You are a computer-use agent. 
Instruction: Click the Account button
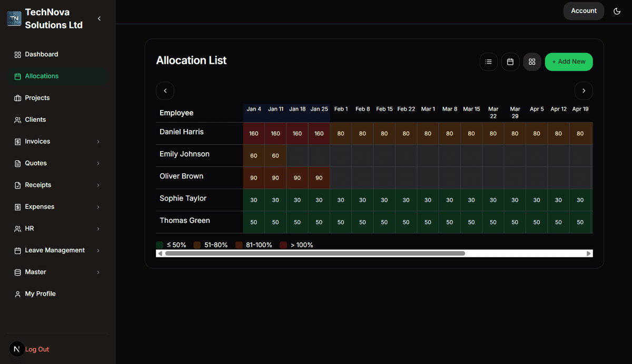584,11
